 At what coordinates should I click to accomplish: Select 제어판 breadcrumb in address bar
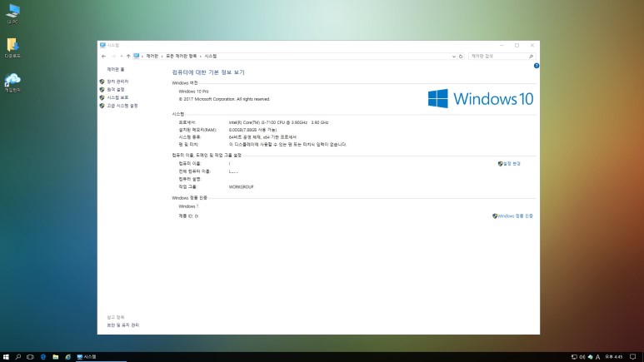pos(152,57)
